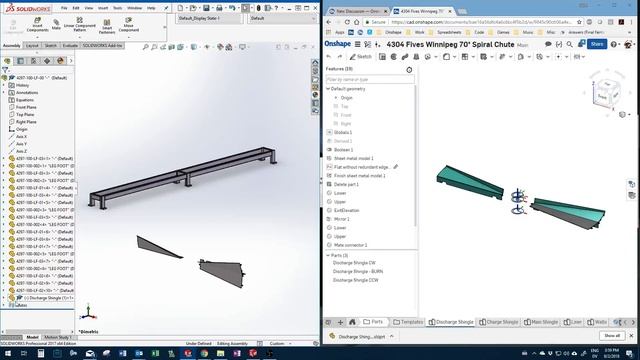Viewport: 640px width, 360px height.
Task: Open the FeatureManager design tree tab icon
Action: pos(7,61)
